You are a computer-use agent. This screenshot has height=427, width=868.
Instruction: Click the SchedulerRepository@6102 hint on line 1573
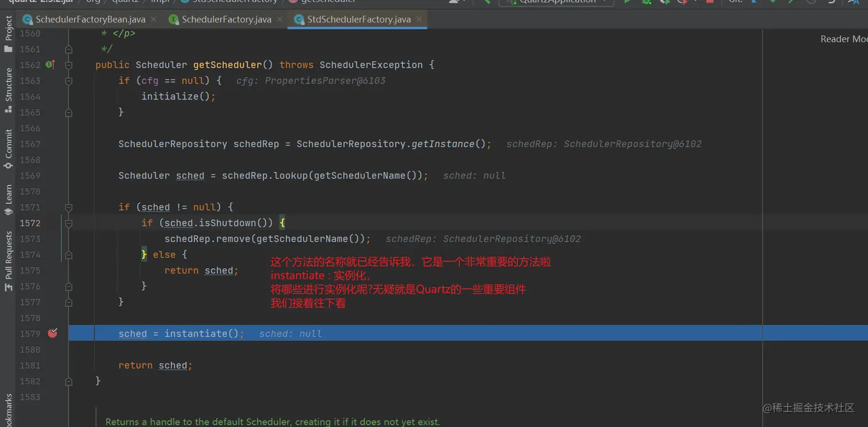(x=483, y=238)
